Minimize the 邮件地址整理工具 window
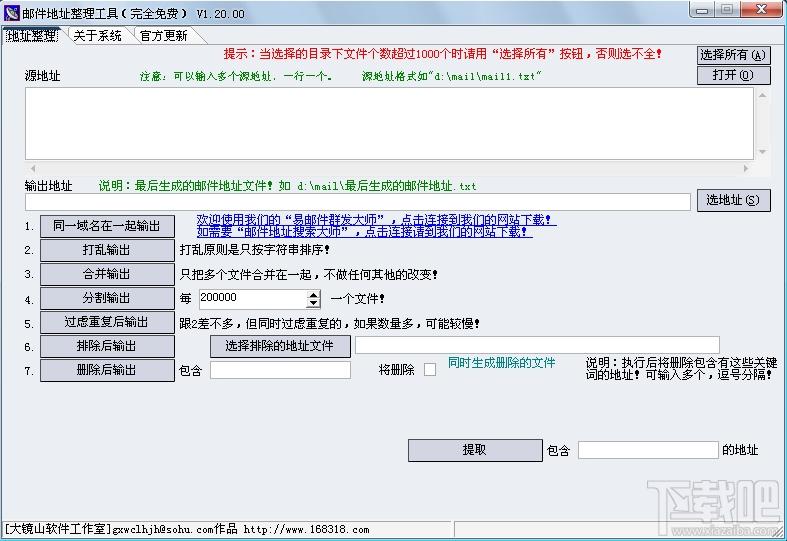787x541 pixels. (x=702, y=10)
